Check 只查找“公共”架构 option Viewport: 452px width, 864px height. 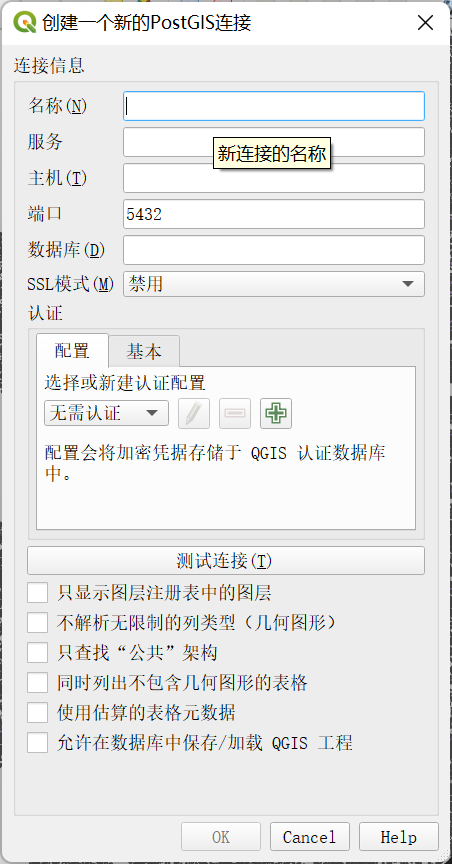(37, 653)
